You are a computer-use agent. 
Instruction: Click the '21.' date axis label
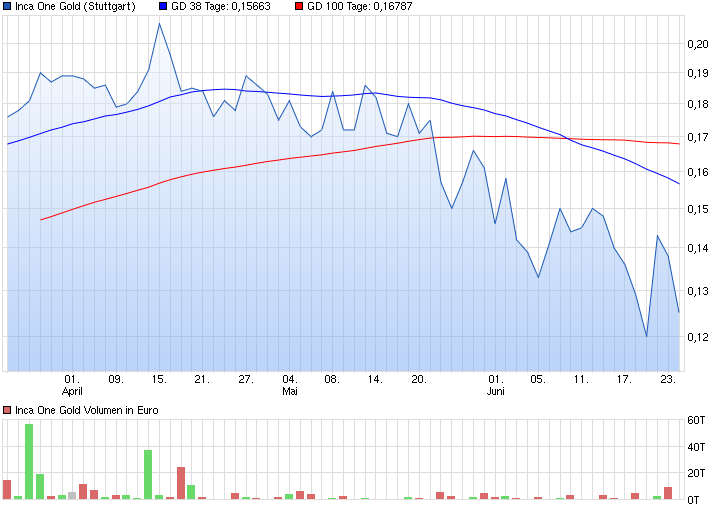[202, 379]
